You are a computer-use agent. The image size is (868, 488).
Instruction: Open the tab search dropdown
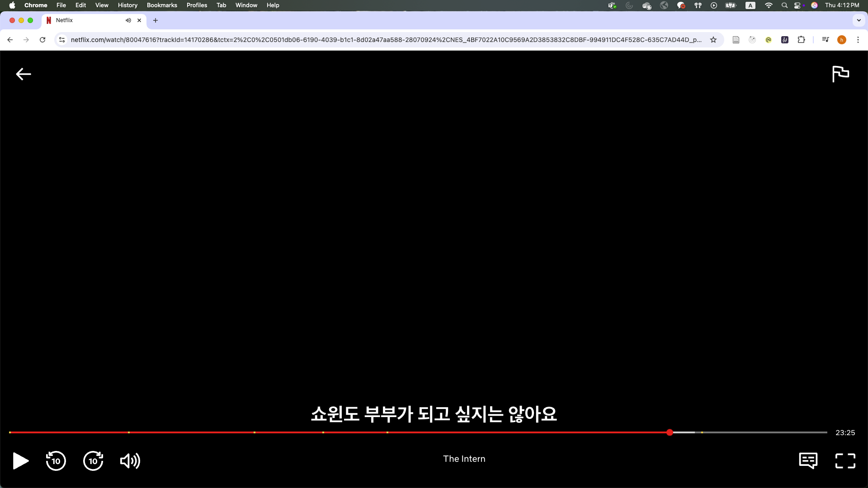click(859, 20)
